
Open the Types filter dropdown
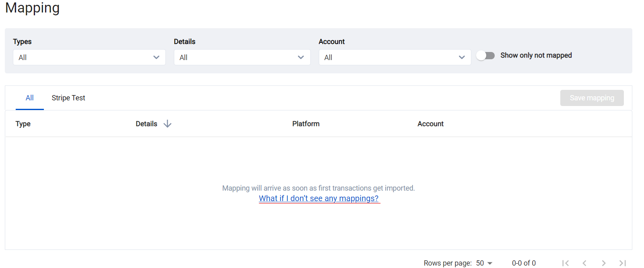pos(89,57)
